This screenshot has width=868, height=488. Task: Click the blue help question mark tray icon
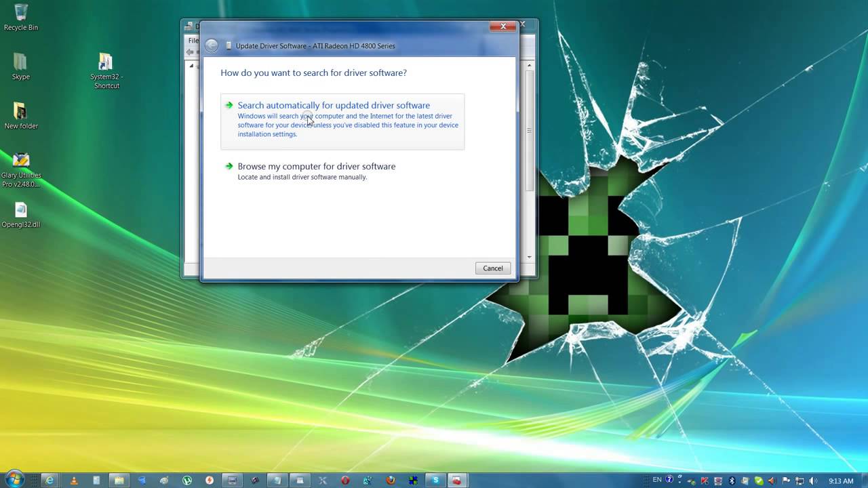click(x=669, y=480)
